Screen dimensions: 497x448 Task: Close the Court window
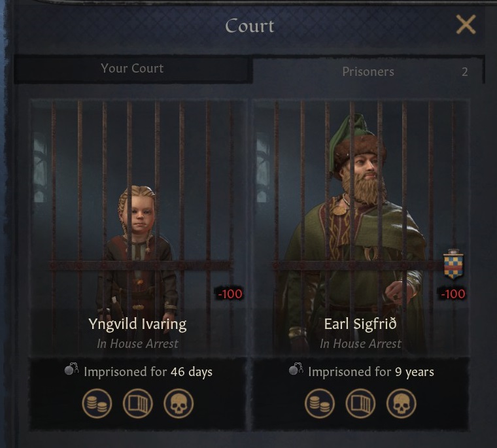(466, 24)
